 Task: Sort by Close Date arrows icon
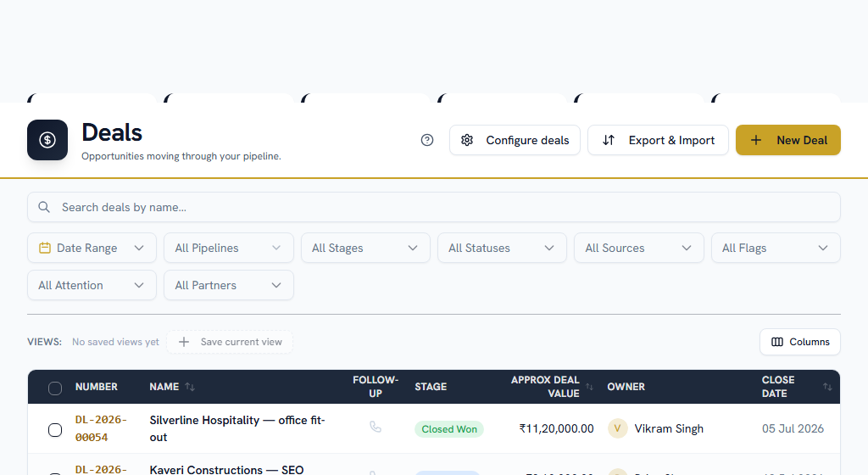827,387
